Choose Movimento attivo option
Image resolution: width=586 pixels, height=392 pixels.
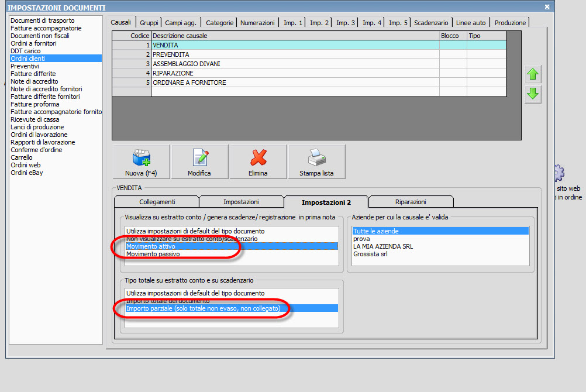[x=232, y=246]
